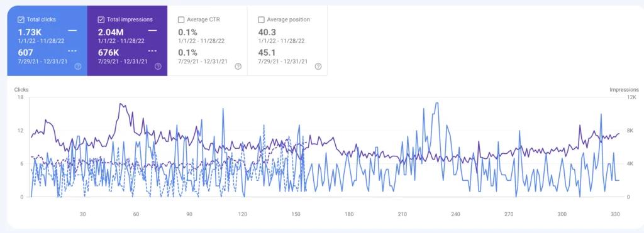
Task: Open help icon on Total impressions card
Action: pos(158,67)
